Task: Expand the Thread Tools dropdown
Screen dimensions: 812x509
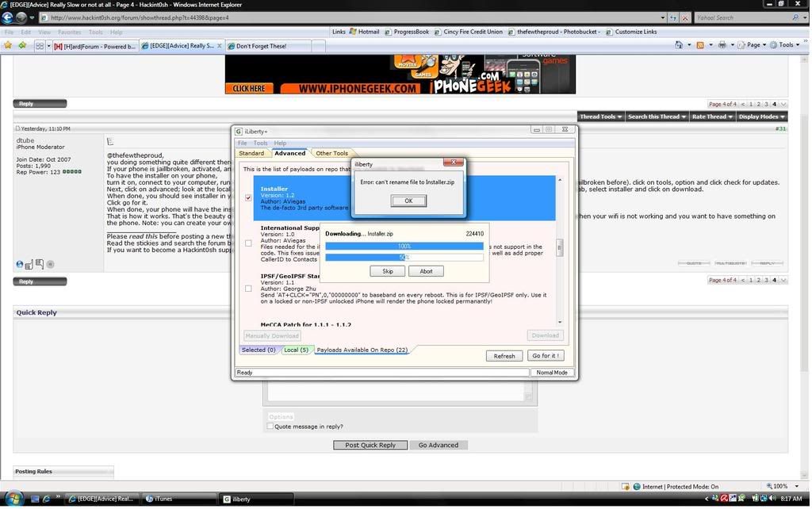Action: [x=601, y=117]
